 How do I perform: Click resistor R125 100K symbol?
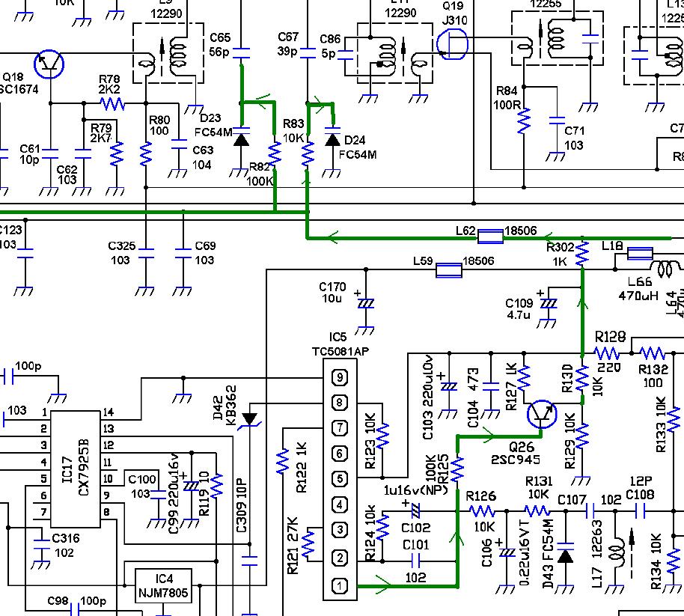coord(457,469)
